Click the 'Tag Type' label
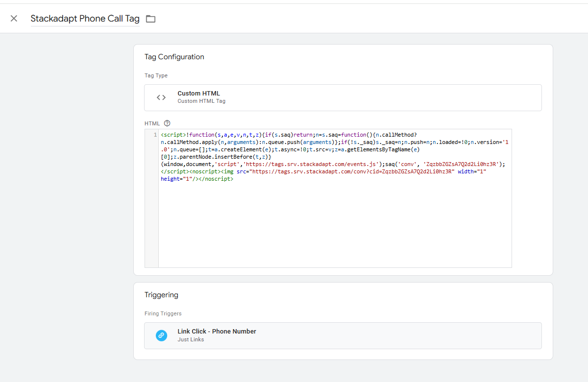The width and height of the screenshot is (588, 382). click(x=156, y=75)
